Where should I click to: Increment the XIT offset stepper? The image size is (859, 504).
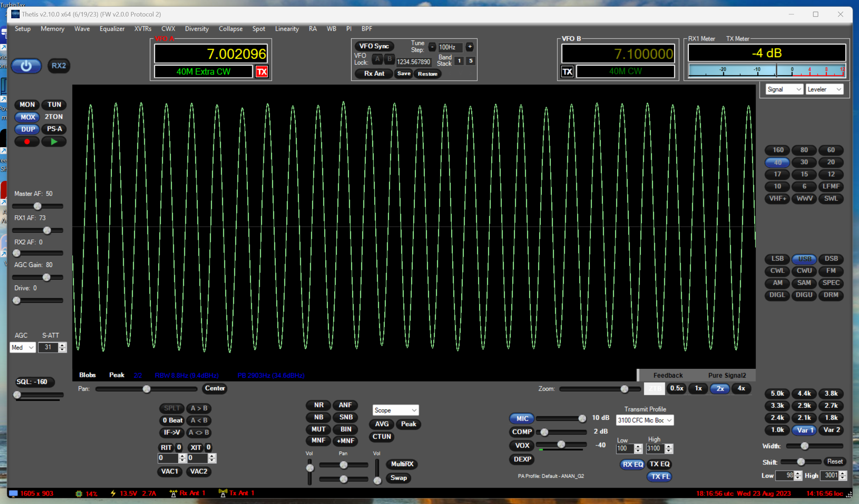[211, 456]
